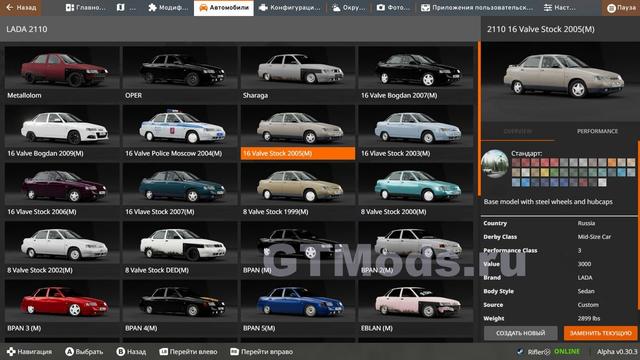640x360 pixels.
Task: Click the B Назад hint
Action: pos(131,351)
